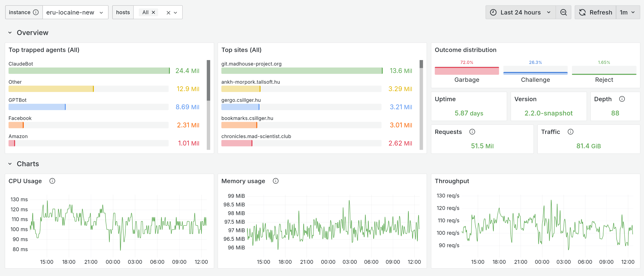Open the eru-iocaine-new instance dropdown

[75, 12]
